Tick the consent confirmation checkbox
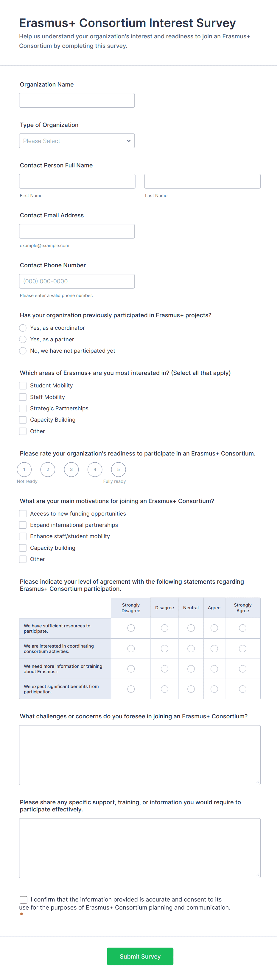The height and width of the screenshot is (980, 277). pos(23,900)
